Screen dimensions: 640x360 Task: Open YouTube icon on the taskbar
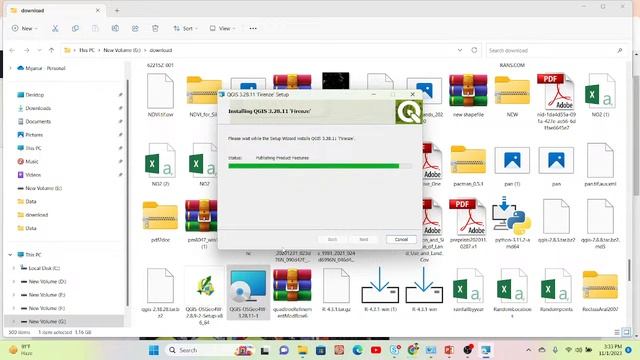click(x=376, y=350)
